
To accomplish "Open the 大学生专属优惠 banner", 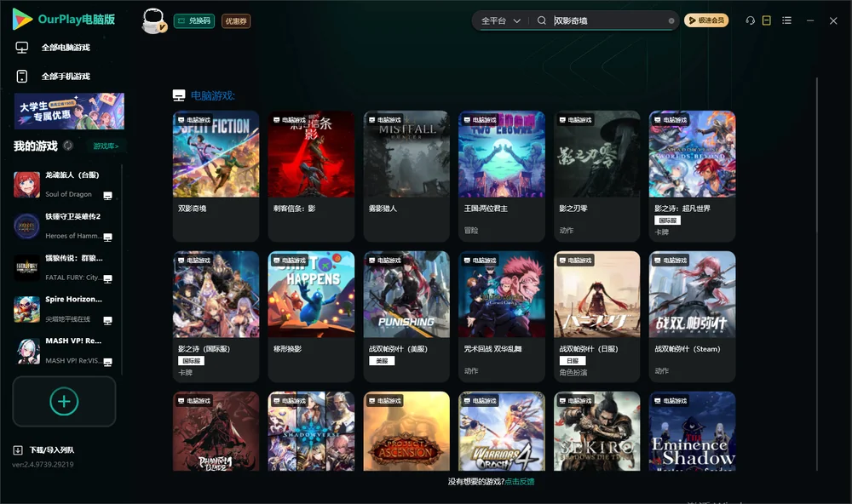I will point(70,111).
